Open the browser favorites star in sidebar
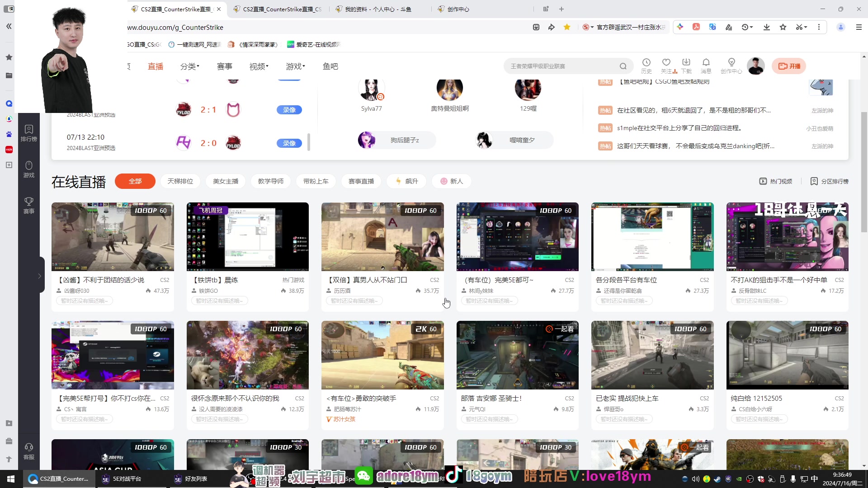This screenshot has height=488, width=868. tap(9, 57)
